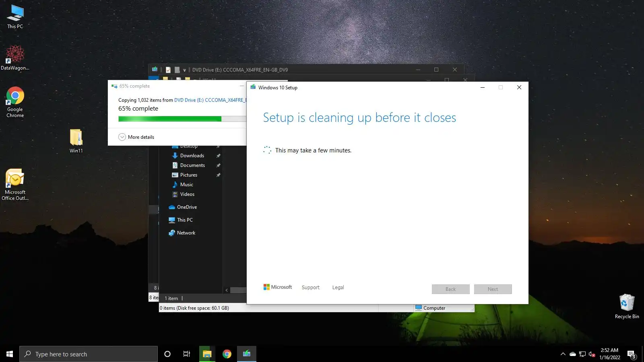Select OneDrive in Explorer sidebar
This screenshot has width=644, height=362.
click(x=187, y=207)
